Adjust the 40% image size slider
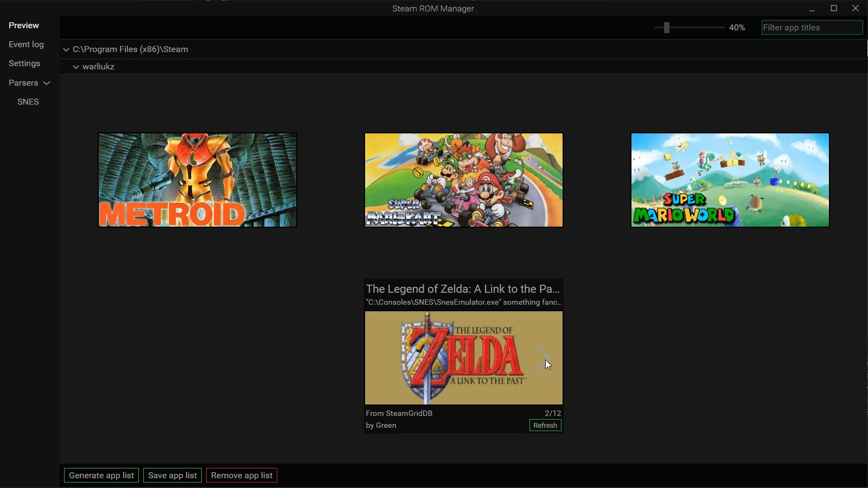Image resolution: width=868 pixels, height=488 pixels. [x=667, y=28]
